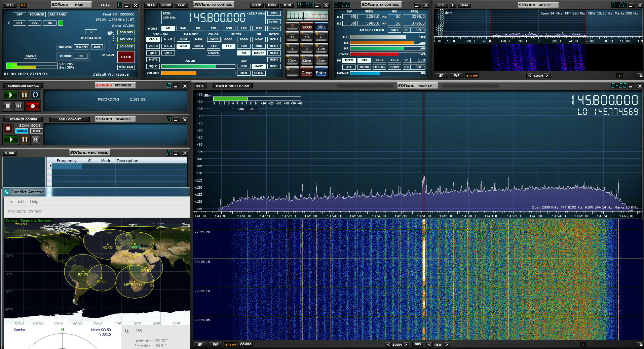Switch keypad to MHz mode
Viewport: 644px width, 349px height.
pyautogui.click(x=321, y=27)
